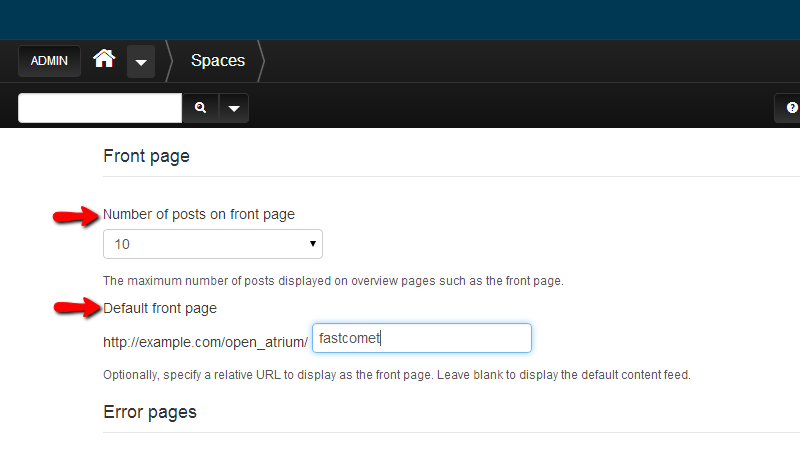Select the Error pages section heading
Image resolution: width=800 pixels, height=450 pixels.
[x=150, y=412]
